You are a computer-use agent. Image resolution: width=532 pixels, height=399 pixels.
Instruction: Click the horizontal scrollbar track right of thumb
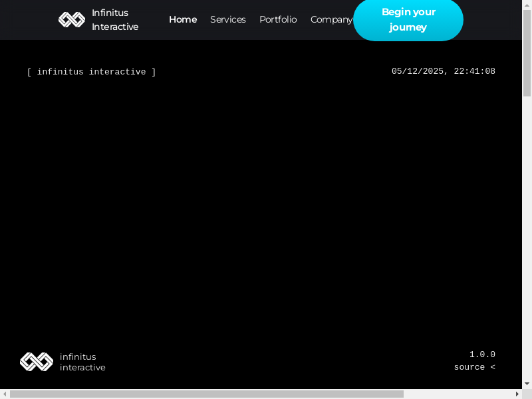click(x=459, y=394)
